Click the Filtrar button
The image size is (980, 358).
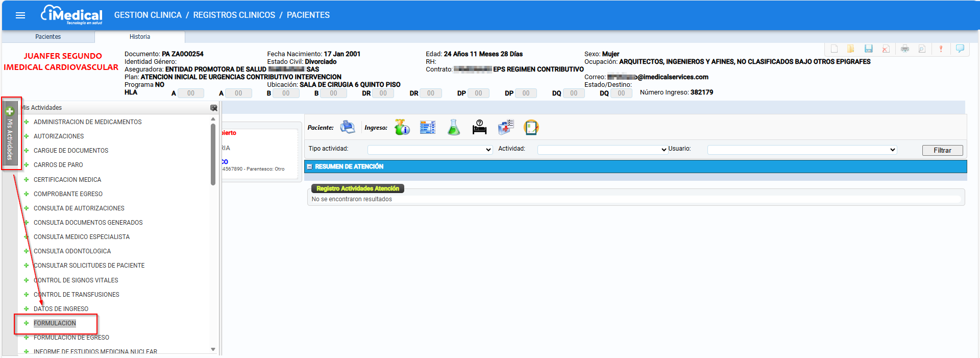click(942, 150)
